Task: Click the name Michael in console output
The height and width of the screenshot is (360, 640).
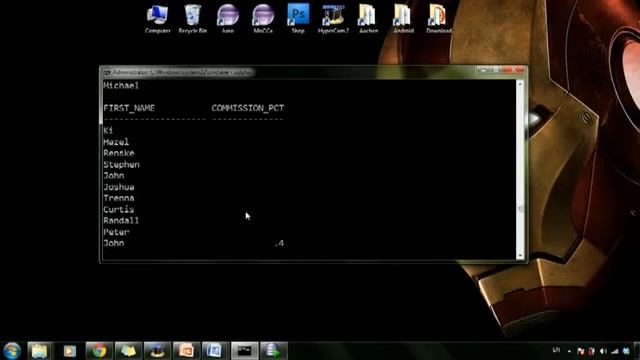Action: pos(121,86)
